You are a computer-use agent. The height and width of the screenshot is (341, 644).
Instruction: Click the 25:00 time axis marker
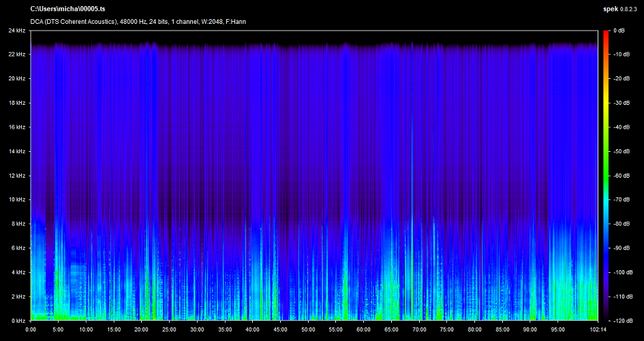[169, 329]
